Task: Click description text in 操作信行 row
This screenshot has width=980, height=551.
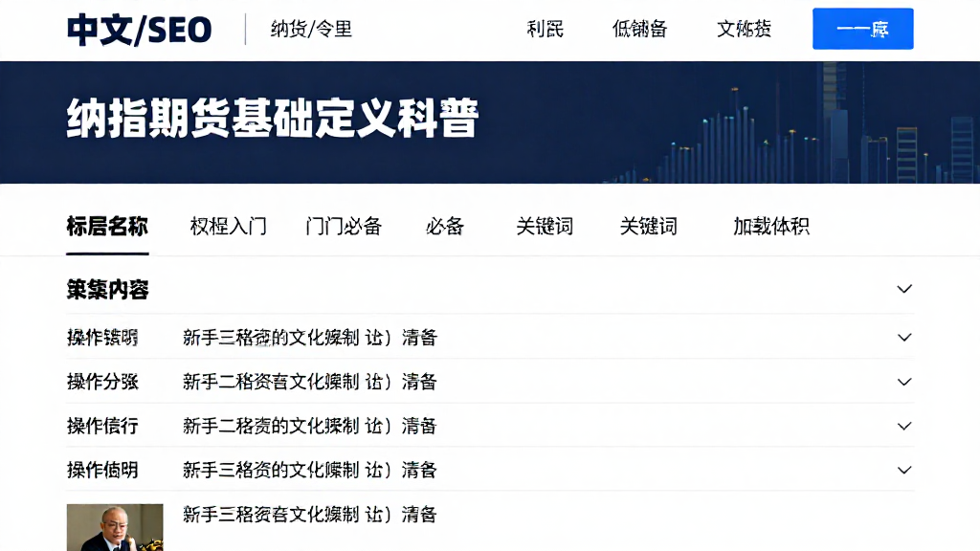Action: (310, 426)
